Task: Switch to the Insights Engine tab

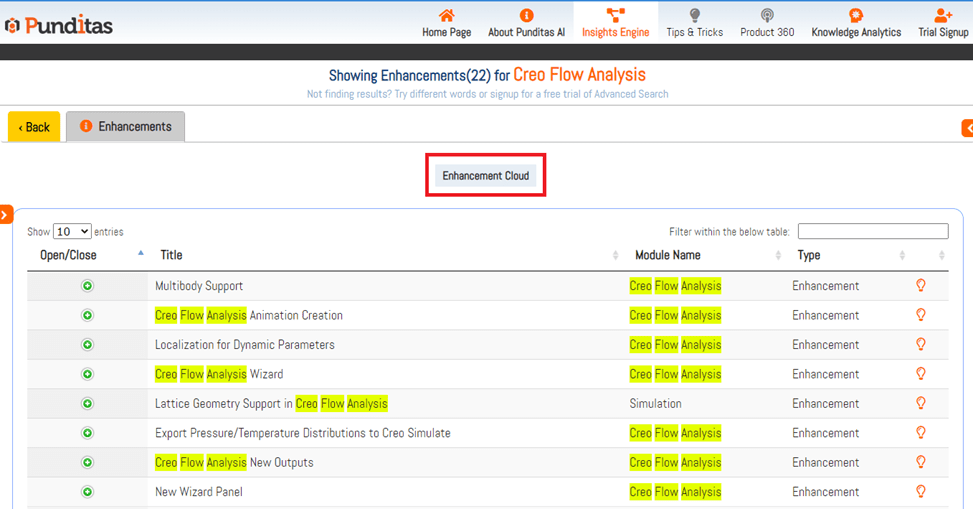Action: 615,23
